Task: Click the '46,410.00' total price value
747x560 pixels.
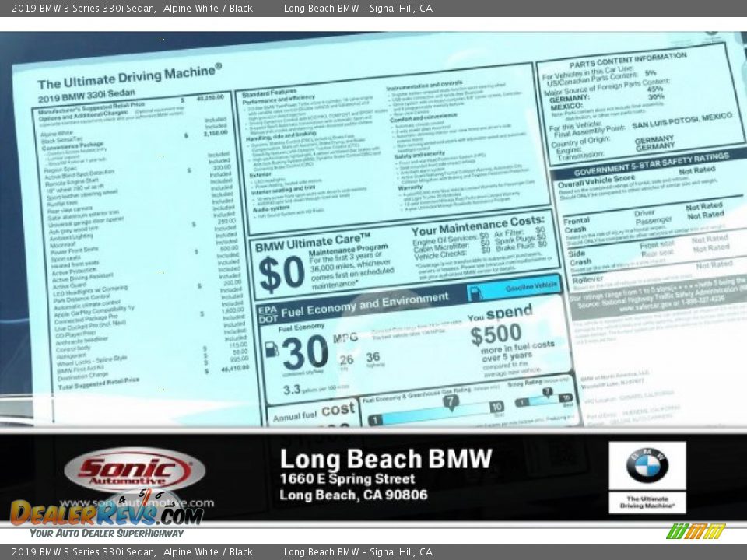Action: pos(235,369)
